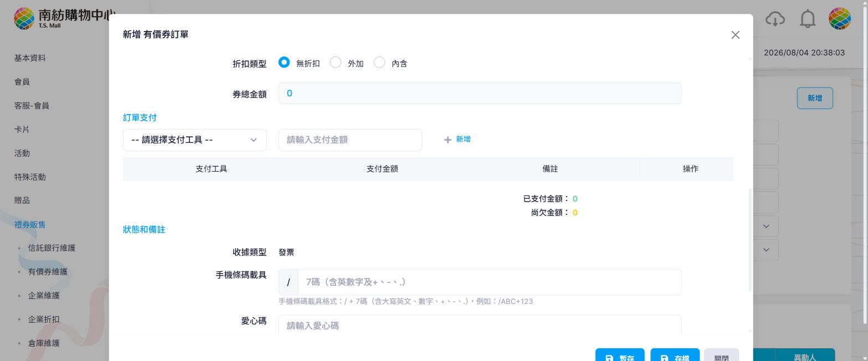Click the 暫存 save draft button
The height and width of the screenshot is (361, 868).
coord(620,356)
